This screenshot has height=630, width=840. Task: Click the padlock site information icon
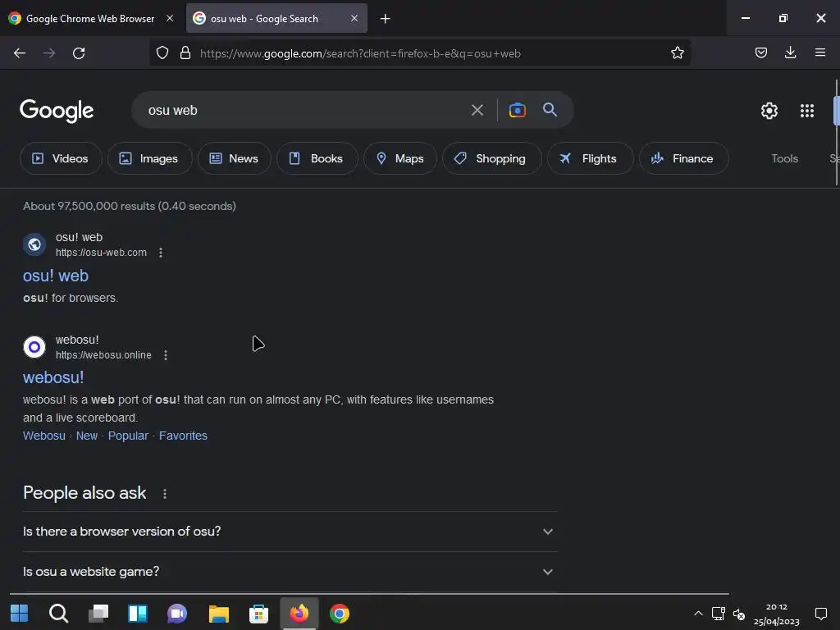point(185,53)
